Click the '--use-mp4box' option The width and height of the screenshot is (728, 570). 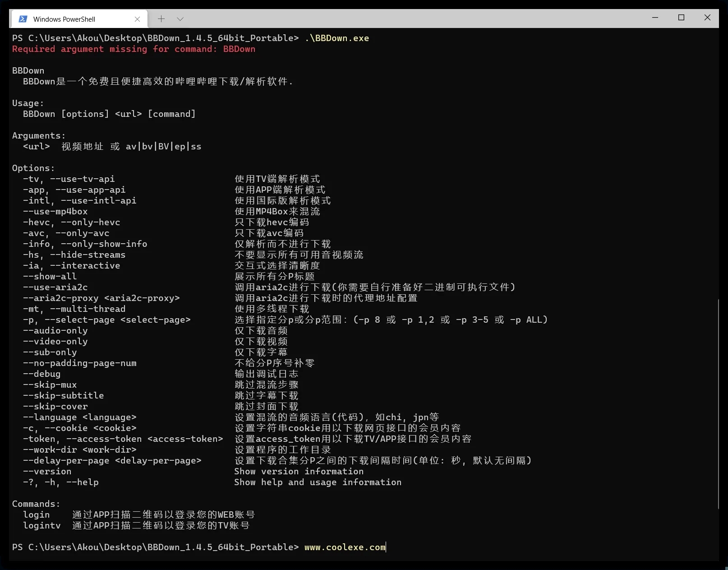pos(55,211)
